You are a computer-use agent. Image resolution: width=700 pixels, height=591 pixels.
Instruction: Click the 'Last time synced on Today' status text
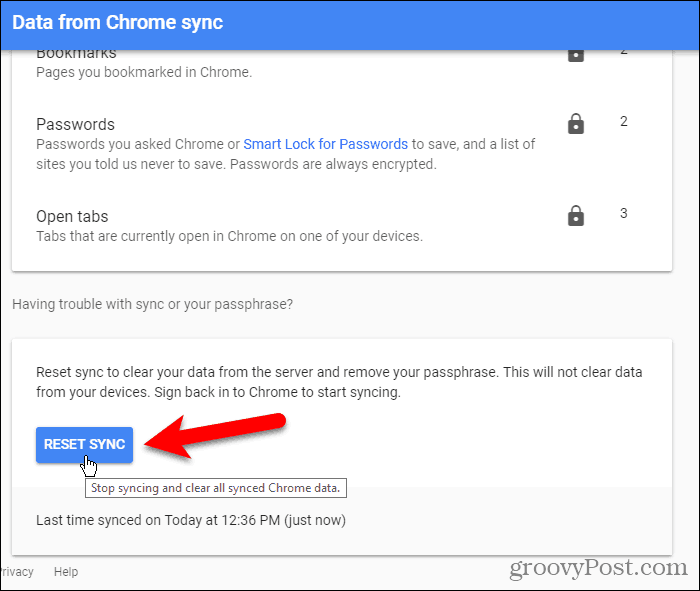coord(191,520)
